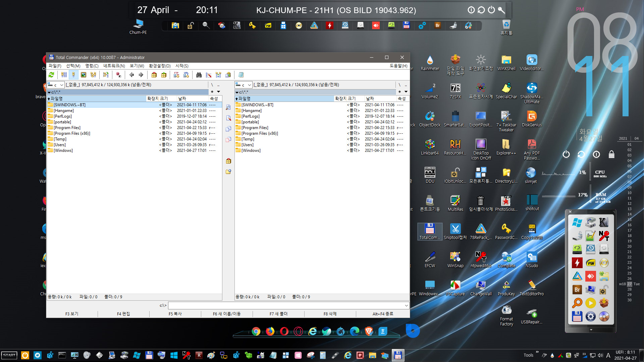Expand the Tools tray overflow chevron
The height and width of the screenshot is (362, 644).
[537, 352]
